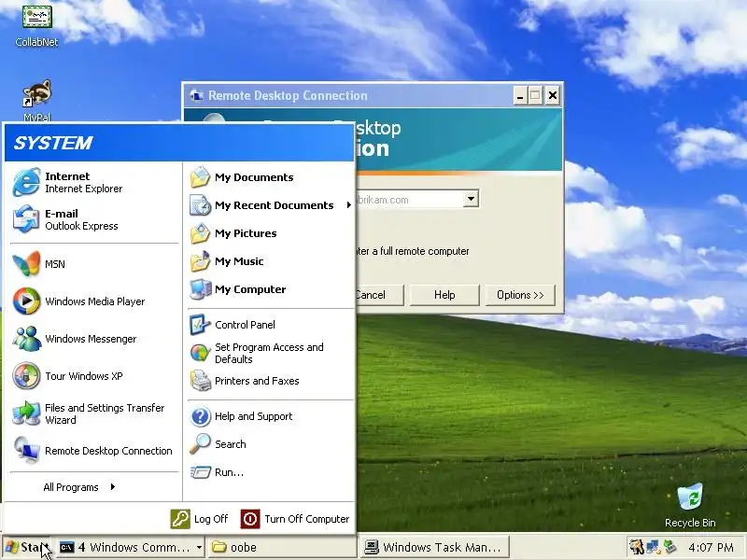Open the Windows Media Player icon
The image size is (747, 560).
tap(26, 301)
